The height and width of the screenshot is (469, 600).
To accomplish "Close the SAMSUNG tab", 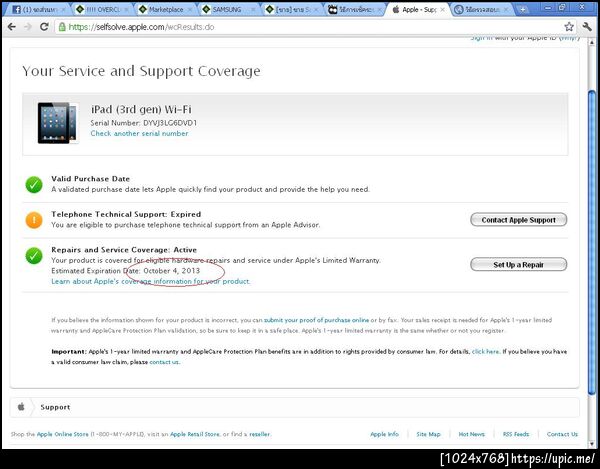I will coord(253,10).
